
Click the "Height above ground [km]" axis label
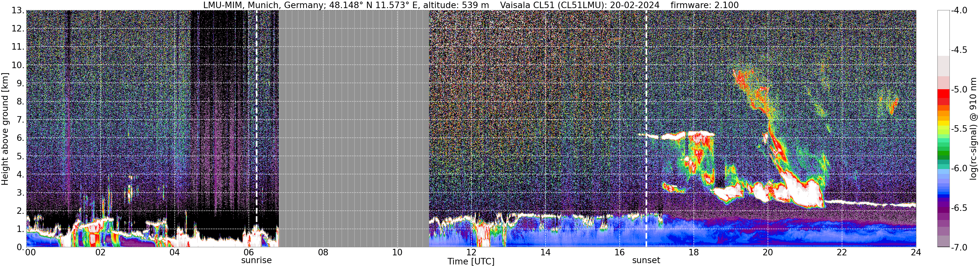5,129
